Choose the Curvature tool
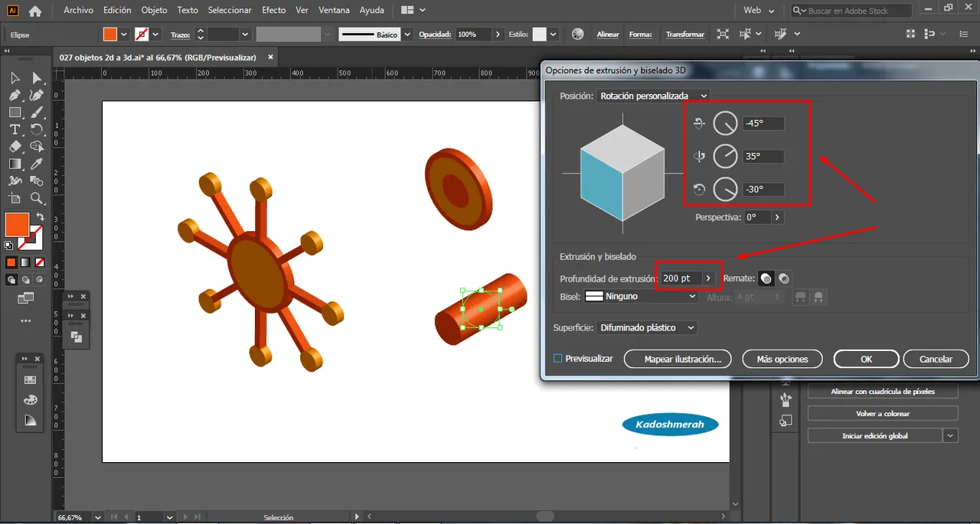Screen dimensions: 980x524 pyautogui.click(x=36, y=95)
